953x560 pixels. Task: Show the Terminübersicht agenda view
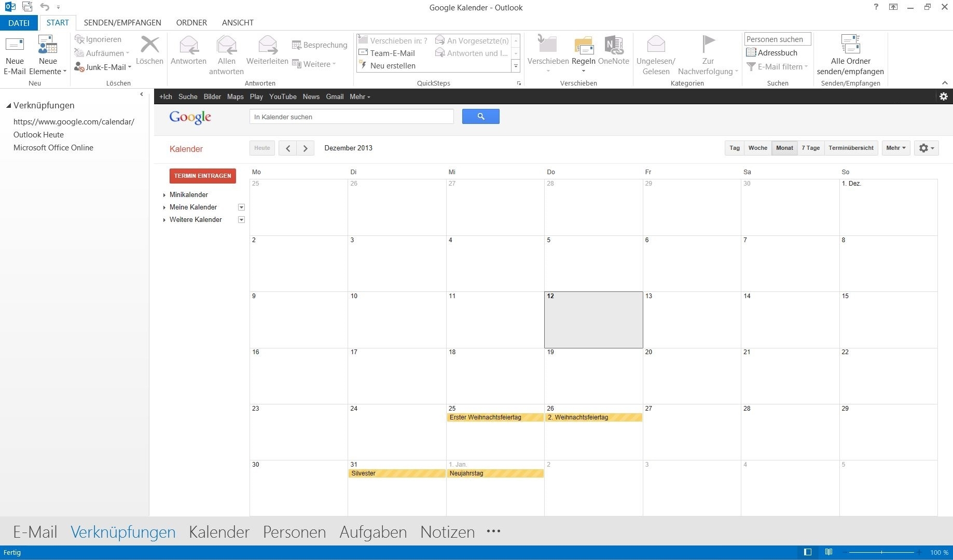coord(851,148)
